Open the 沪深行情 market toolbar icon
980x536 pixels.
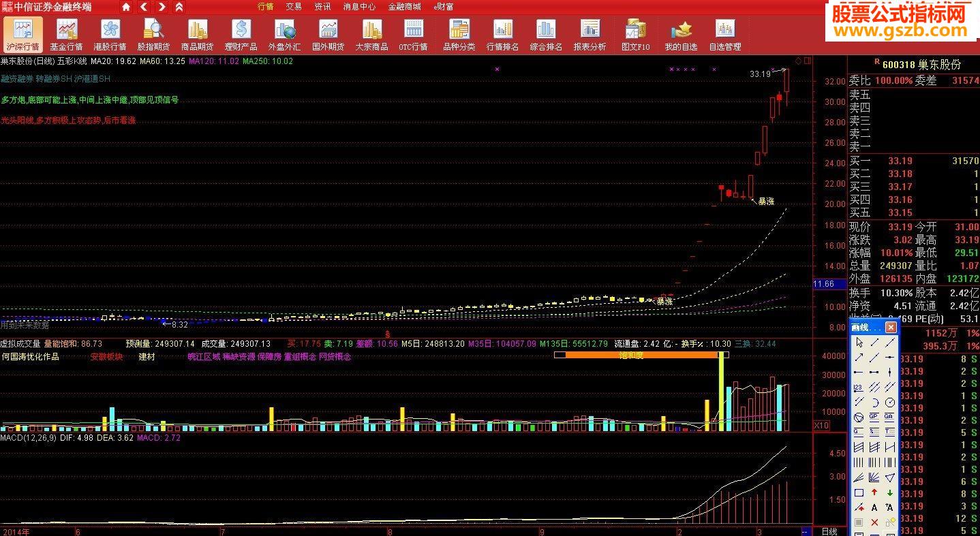pyautogui.click(x=23, y=34)
